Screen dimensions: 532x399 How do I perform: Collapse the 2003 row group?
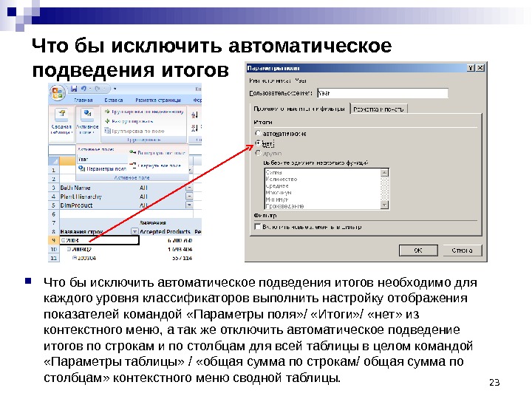pos(63,240)
